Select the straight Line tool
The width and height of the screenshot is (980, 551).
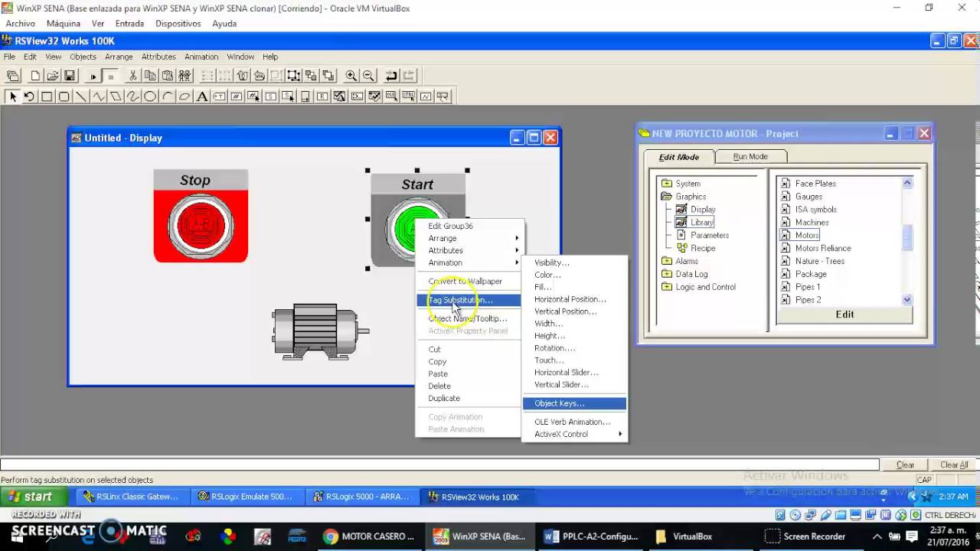tap(81, 96)
